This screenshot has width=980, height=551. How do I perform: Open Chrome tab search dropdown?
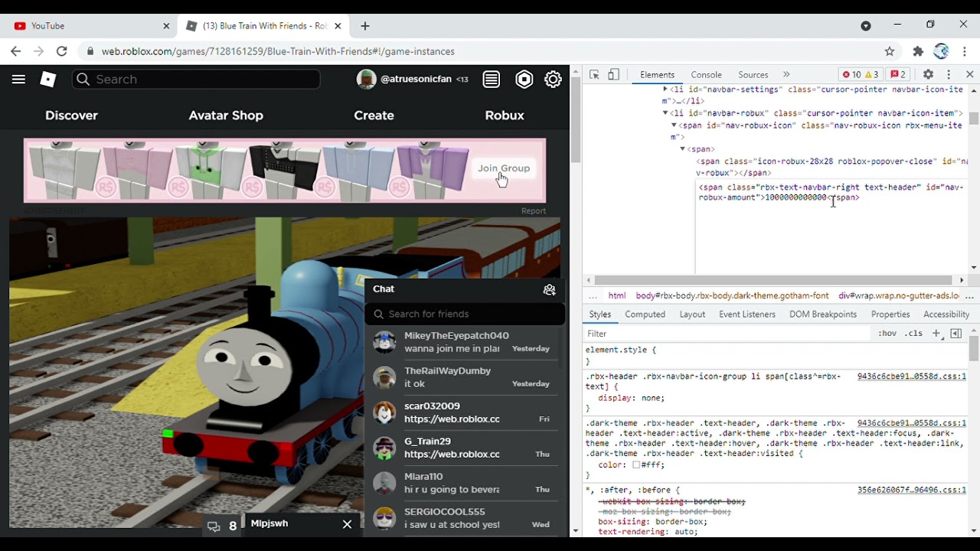[866, 26]
